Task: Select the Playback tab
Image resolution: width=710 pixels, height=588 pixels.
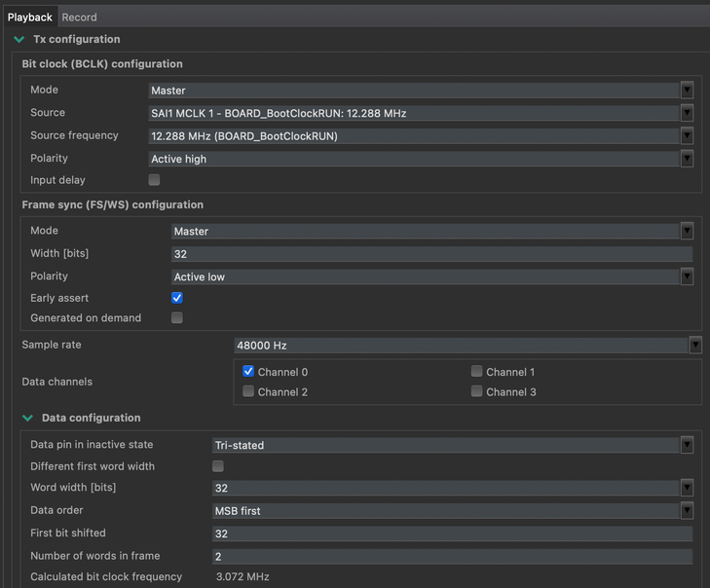Action: point(30,17)
